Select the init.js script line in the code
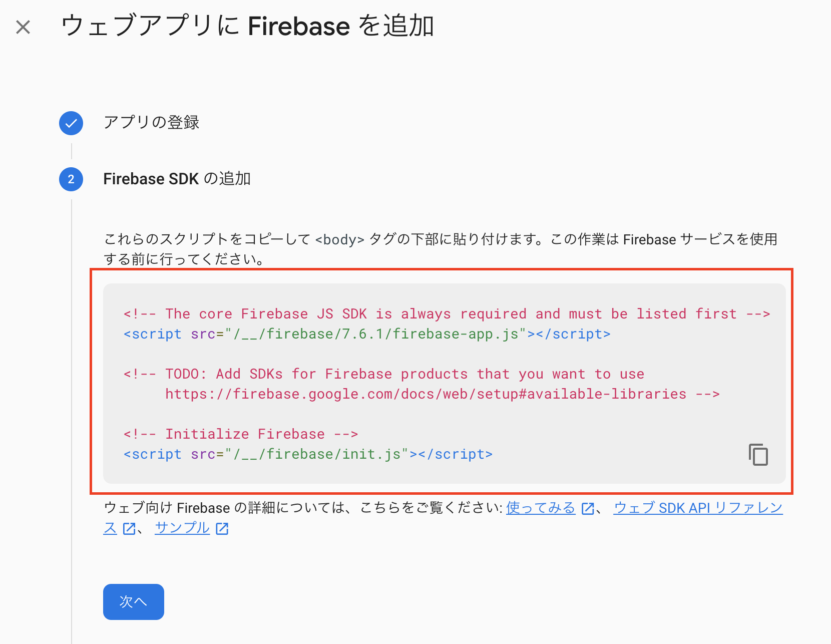 coord(307,454)
